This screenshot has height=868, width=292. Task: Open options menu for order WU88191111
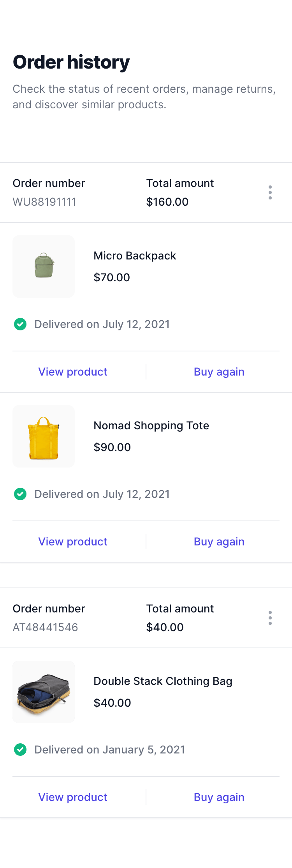[x=270, y=192]
